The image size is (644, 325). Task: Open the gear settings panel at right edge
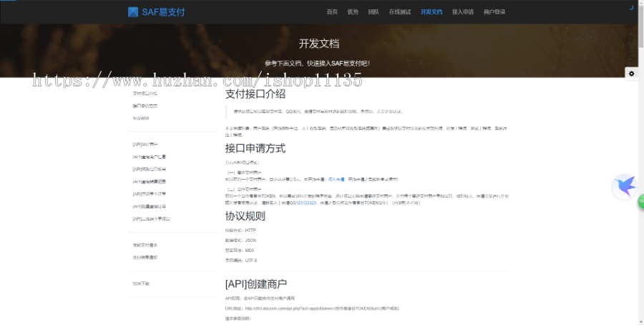pos(631,74)
